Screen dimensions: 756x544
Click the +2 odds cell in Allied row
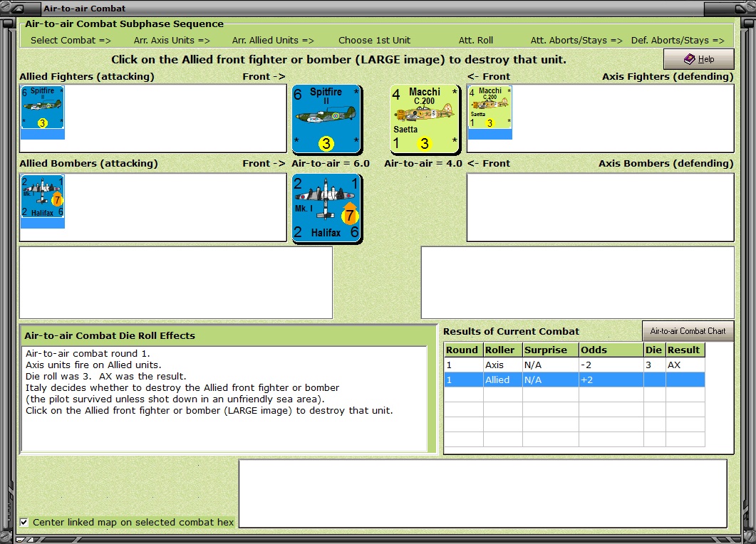[x=611, y=380]
